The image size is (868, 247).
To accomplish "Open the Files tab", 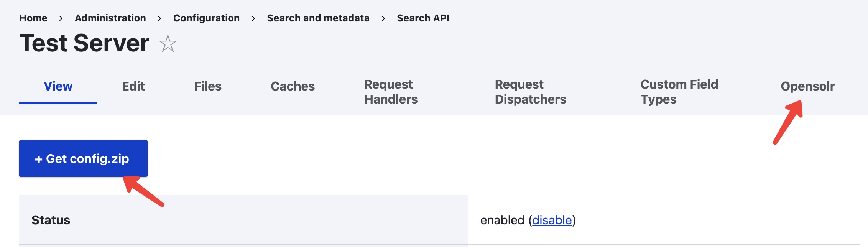I will 208,86.
